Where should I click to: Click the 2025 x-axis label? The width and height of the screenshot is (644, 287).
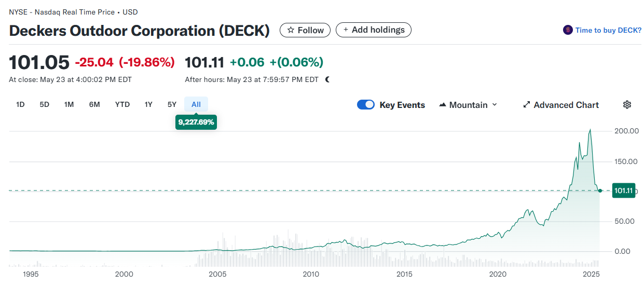point(591,274)
